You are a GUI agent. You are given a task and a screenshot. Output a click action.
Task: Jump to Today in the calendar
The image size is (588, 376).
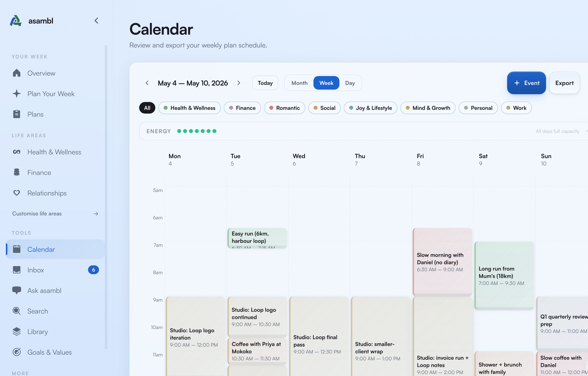tap(265, 83)
